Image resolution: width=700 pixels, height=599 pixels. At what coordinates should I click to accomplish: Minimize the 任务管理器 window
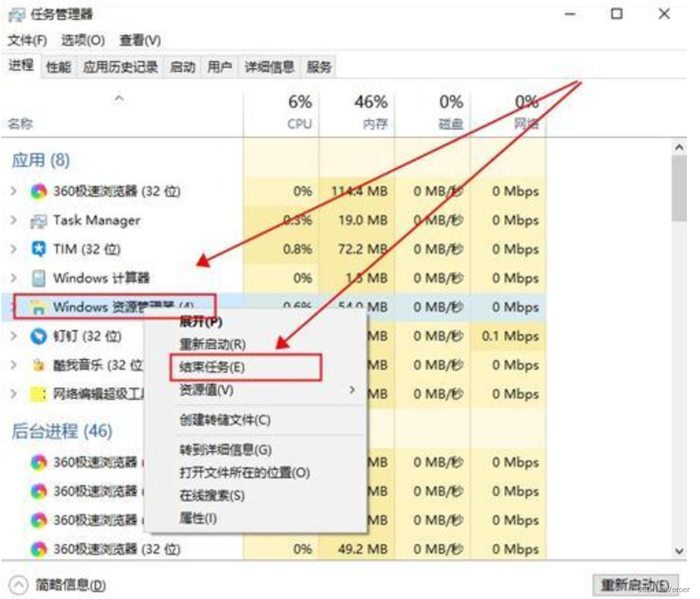570,14
